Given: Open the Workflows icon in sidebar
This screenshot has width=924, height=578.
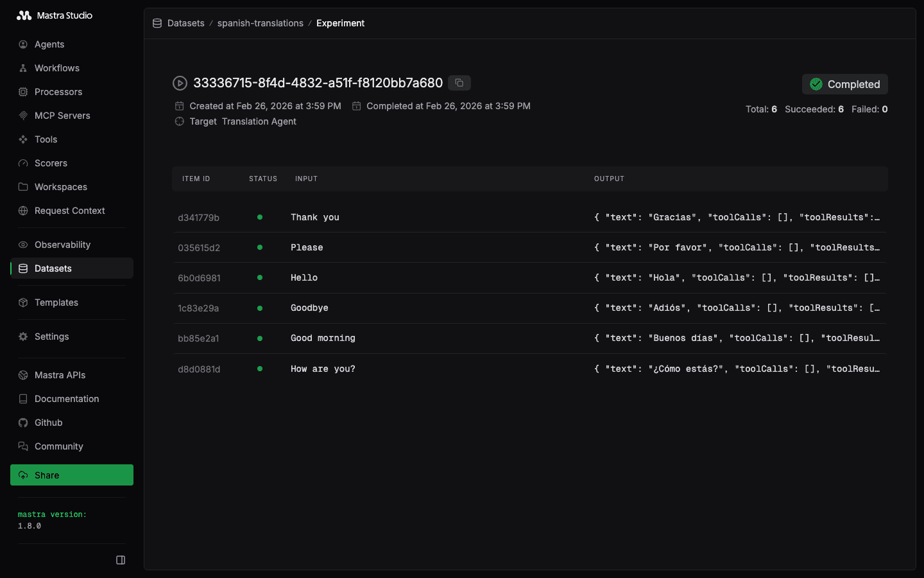Looking at the screenshot, I should click(23, 68).
